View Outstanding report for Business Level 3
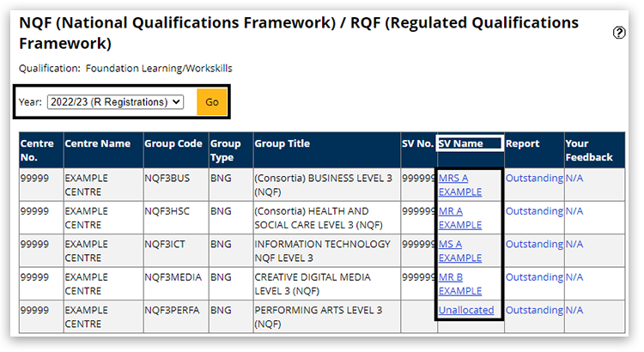This screenshot has width=644, height=352. tap(533, 178)
